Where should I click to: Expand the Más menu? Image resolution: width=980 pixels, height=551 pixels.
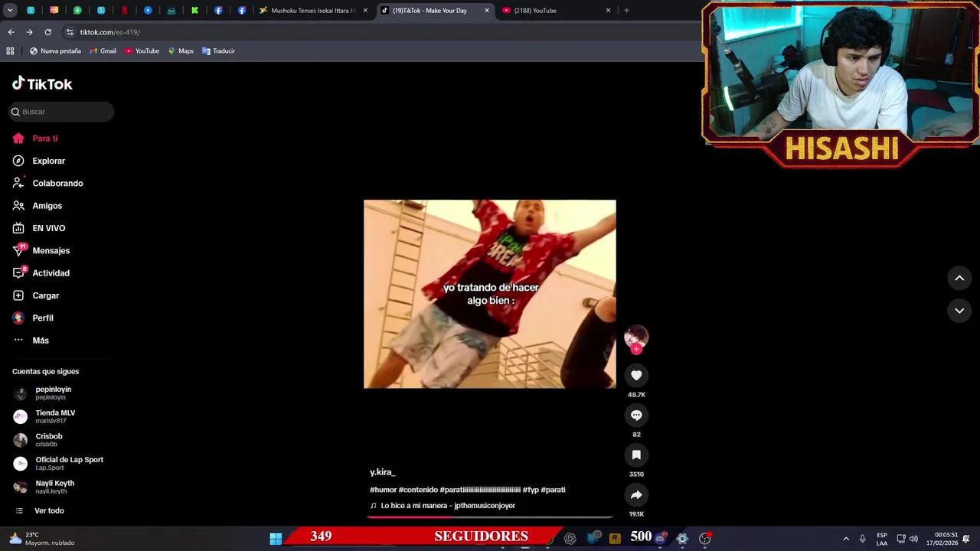pyautogui.click(x=31, y=341)
